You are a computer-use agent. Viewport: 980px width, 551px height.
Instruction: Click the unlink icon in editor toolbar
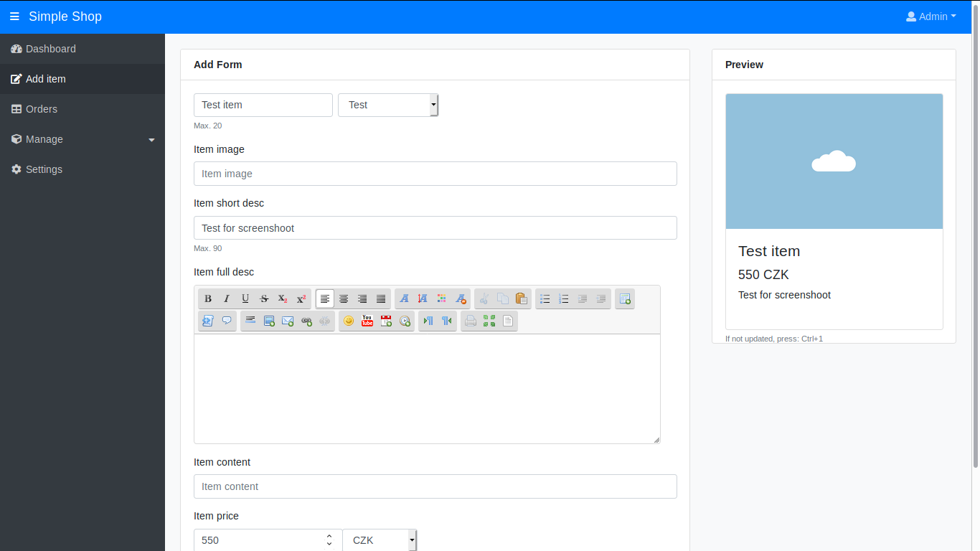point(325,321)
